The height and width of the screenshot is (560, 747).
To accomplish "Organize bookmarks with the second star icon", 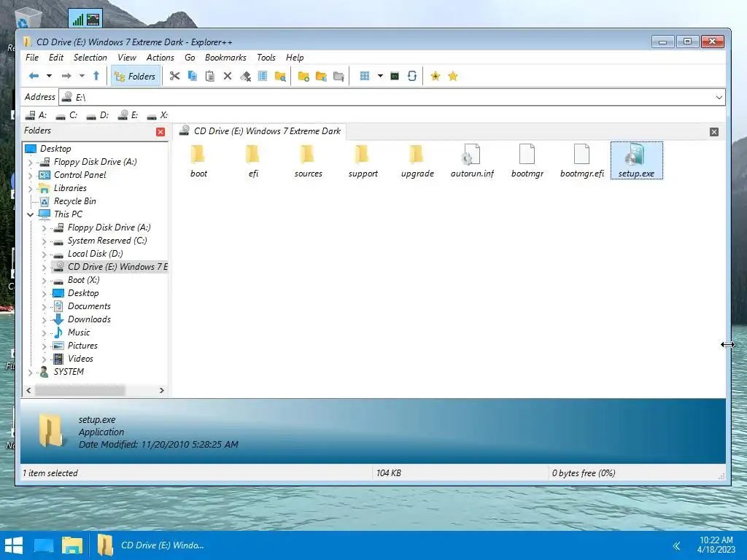I will 453,76.
